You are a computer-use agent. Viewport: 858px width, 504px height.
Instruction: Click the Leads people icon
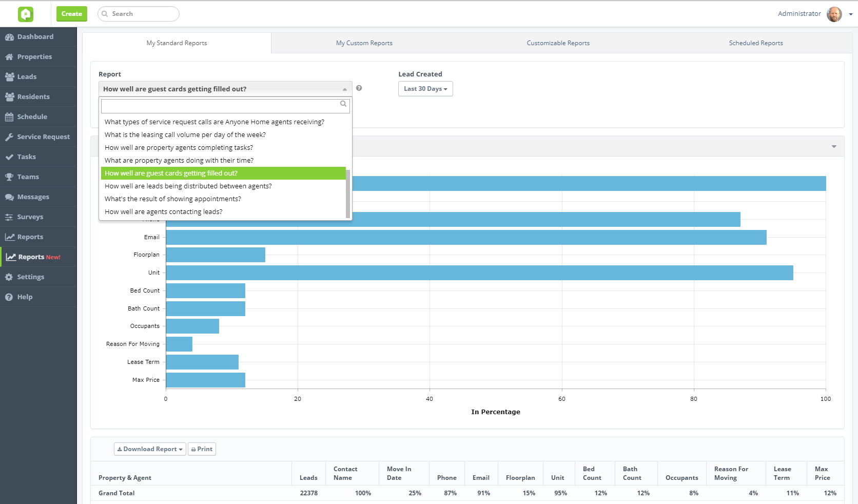click(x=9, y=77)
